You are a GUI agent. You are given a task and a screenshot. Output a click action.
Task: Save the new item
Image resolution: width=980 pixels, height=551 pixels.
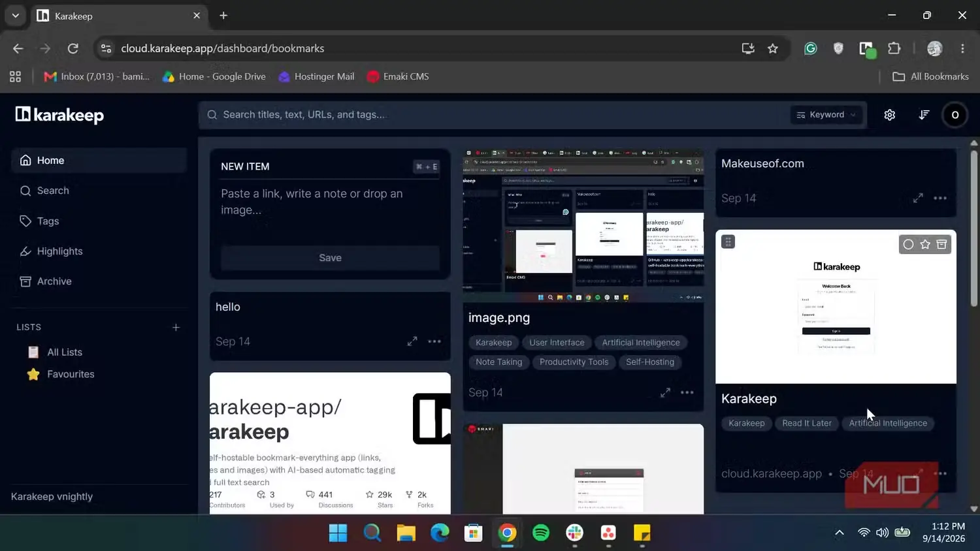[x=330, y=258]
